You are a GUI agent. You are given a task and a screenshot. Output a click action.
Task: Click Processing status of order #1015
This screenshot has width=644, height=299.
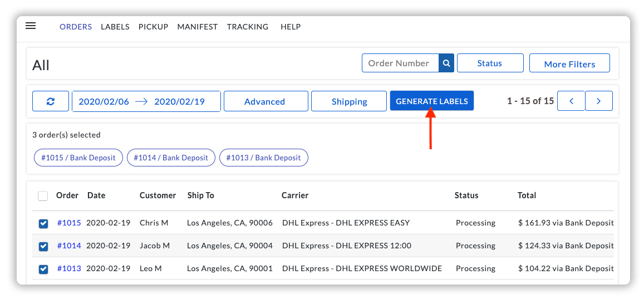[x=475, y=223]
